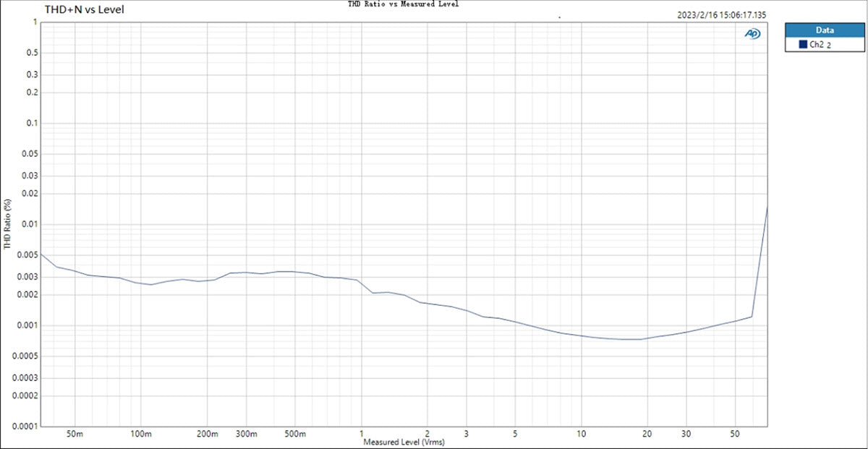This screenshot has height=449, width=868.
Task: Click the 0.0001 tick on vertical axis
Action: 24,426
